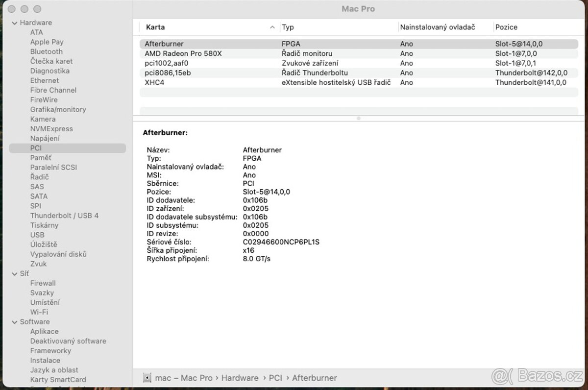Collapse the Hardware section chevron
The width and height of the screenshot is (588, 390).
coord(14,23)
